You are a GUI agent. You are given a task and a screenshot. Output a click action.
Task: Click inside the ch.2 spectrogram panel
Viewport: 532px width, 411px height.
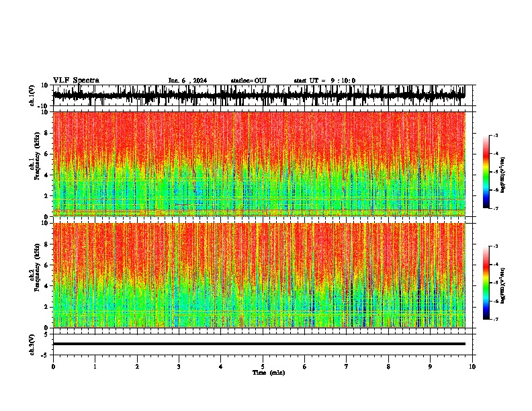259,275
